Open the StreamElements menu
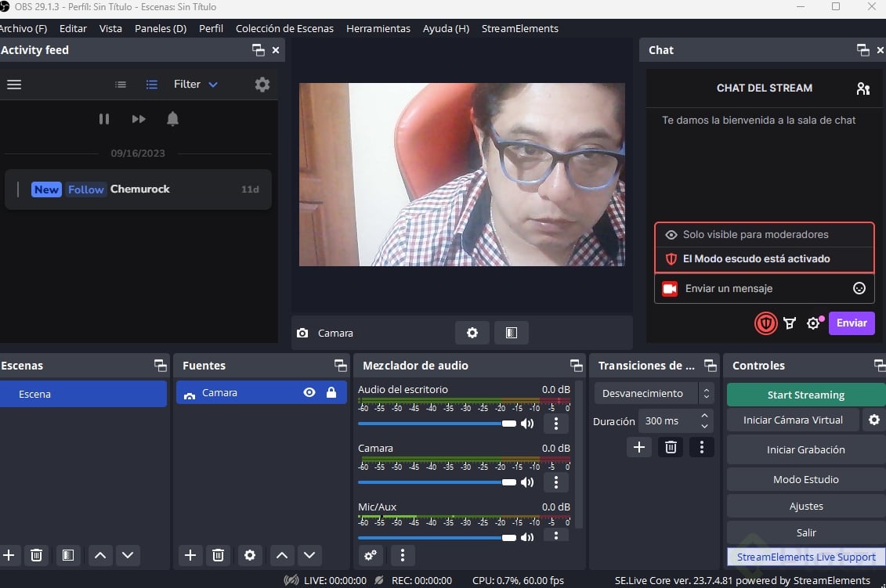 pos(519,28)
